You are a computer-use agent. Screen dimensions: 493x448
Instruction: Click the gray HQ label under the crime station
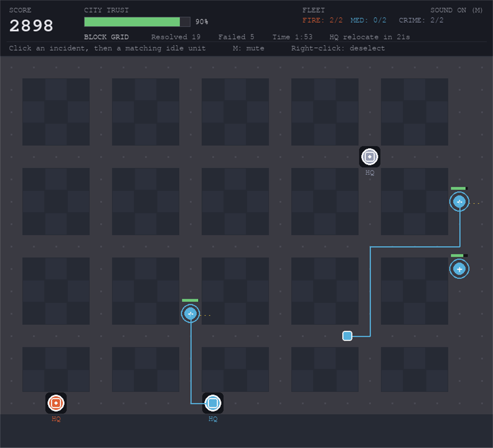pyautogui.click(x=370, y=172)
